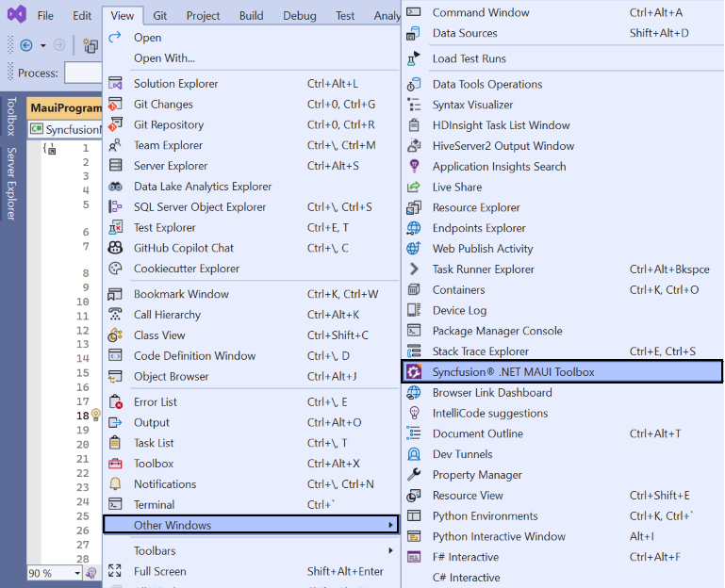Click the Full Screen arrows icon

click(x=115, y=571)
